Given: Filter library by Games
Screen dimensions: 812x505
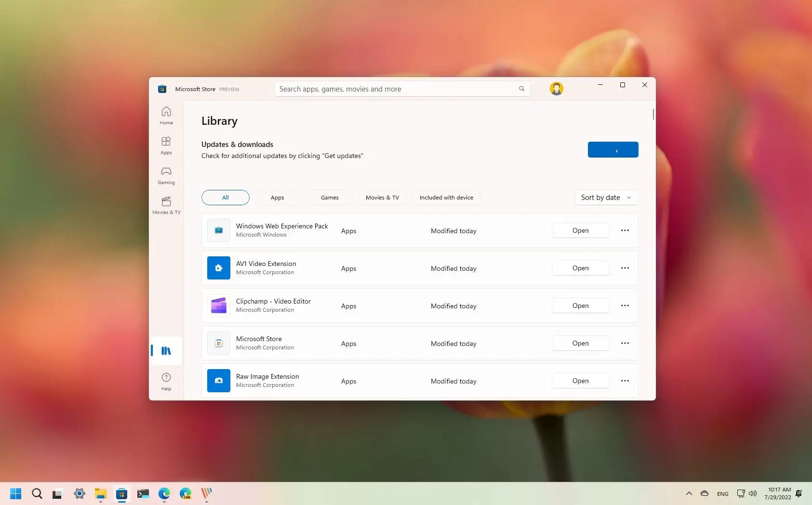Looking at the screenshot, I should pos(330,198).
